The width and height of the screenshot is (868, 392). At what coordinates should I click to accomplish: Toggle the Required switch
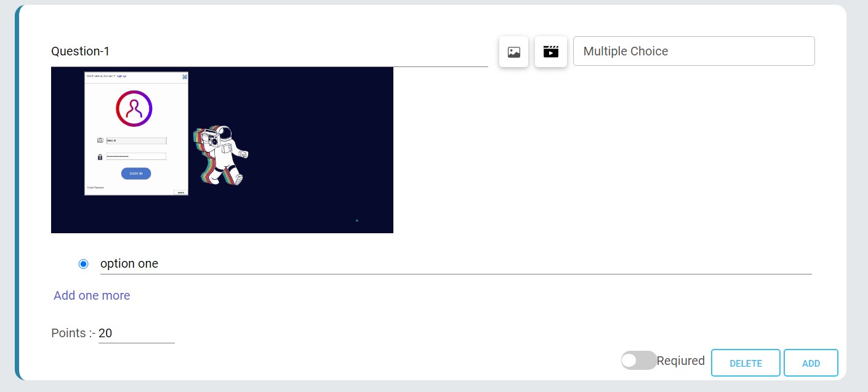(x=638, y=361)
